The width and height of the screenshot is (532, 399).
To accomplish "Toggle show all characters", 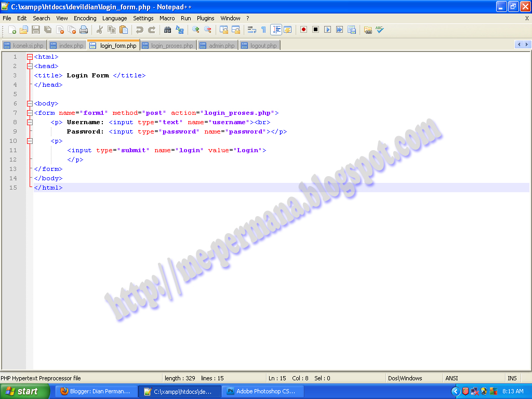I will coord(263,30).
